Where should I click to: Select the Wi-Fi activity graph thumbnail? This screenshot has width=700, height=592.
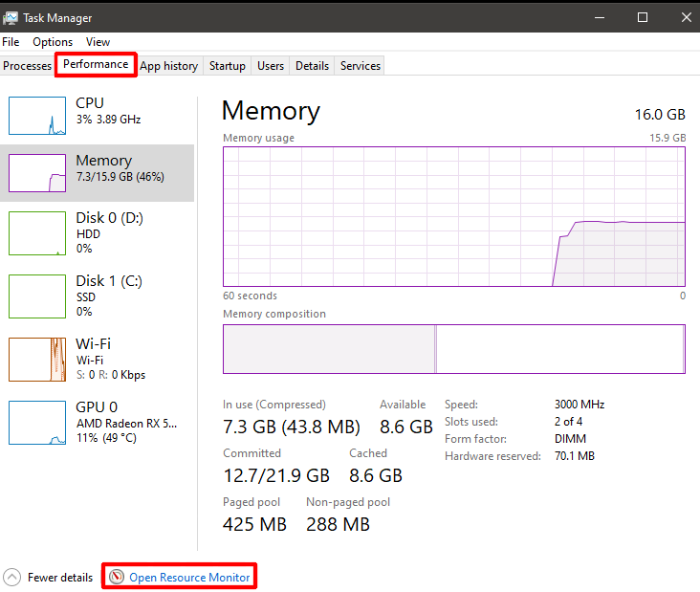tap(37, 359)
